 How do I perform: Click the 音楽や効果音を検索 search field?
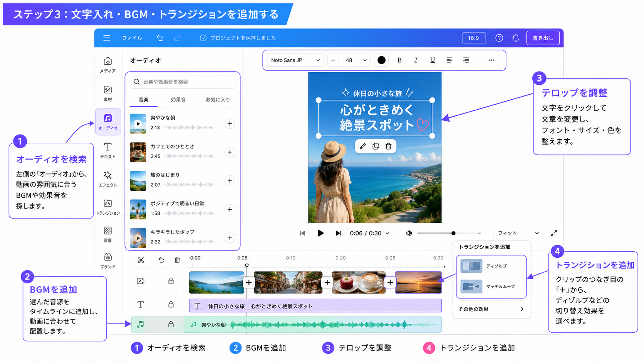coord(183,82)
